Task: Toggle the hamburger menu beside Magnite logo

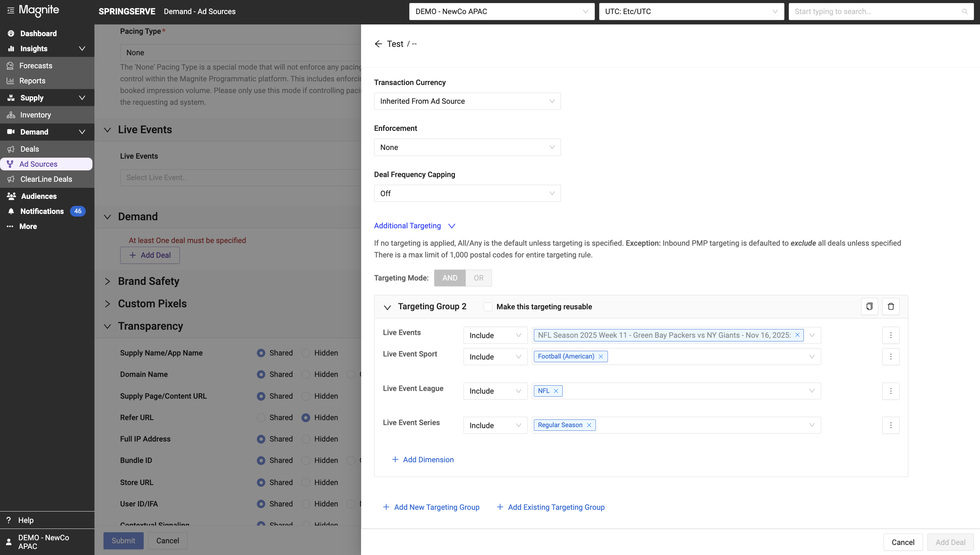Action: 11,10
